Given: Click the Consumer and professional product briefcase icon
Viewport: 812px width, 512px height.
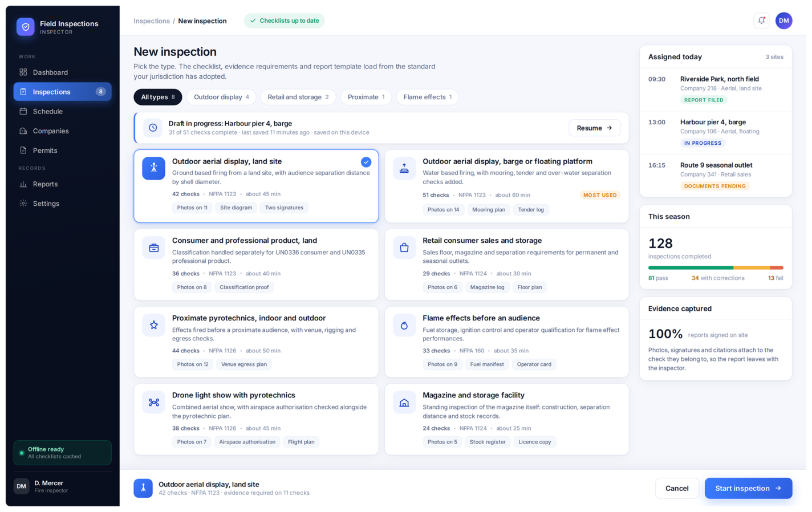Looking at the screenshot, I should [154, 247].
